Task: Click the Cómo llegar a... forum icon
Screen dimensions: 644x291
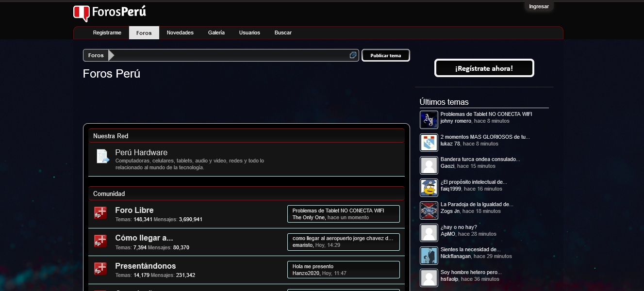Action: pyautogui.click(x=100, y=242)
